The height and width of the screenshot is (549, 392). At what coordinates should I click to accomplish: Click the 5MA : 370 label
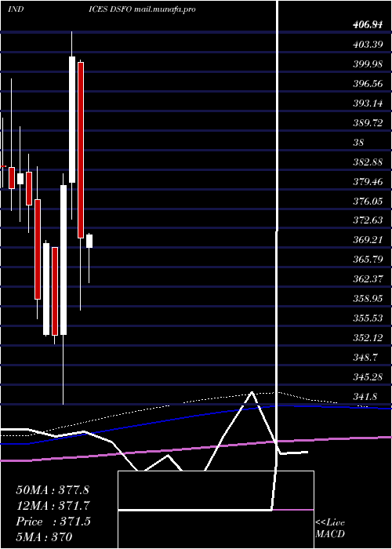pos(44,536)
